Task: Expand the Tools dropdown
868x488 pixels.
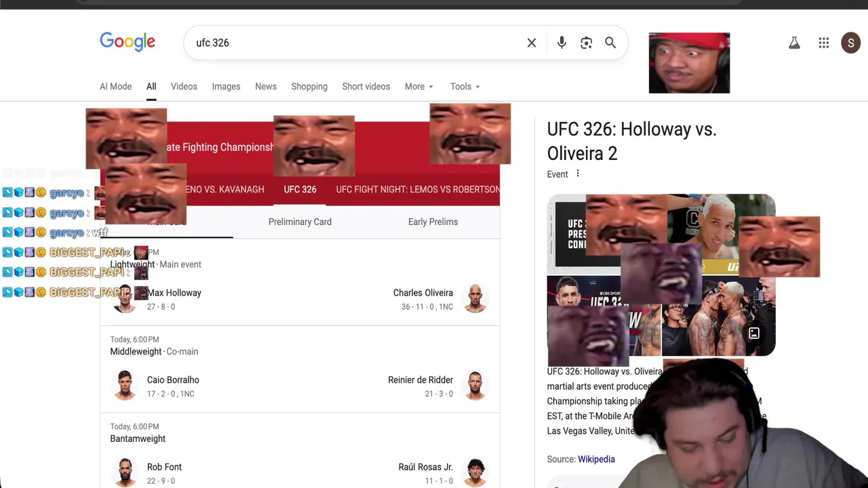Action: coord(465,87)
